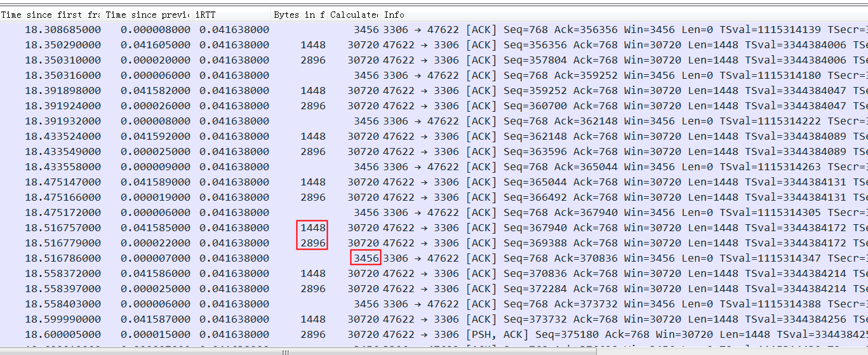Click the 'Calculated' window size column header

click(354, 15)
